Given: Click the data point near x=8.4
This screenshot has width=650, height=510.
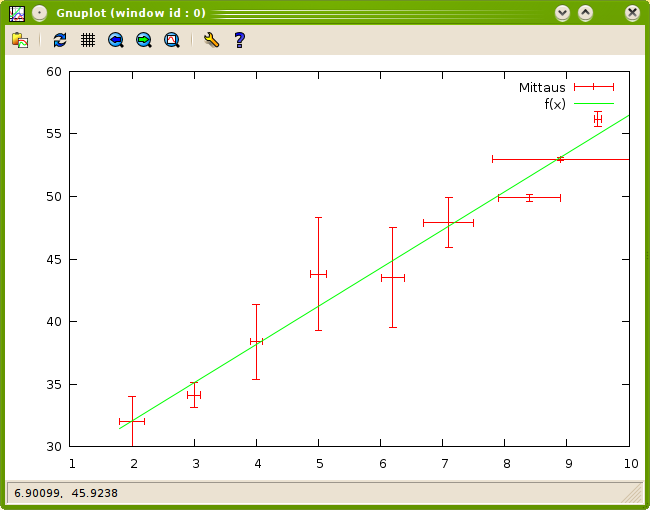Looking at the screenshot, I should pos(529,198).
